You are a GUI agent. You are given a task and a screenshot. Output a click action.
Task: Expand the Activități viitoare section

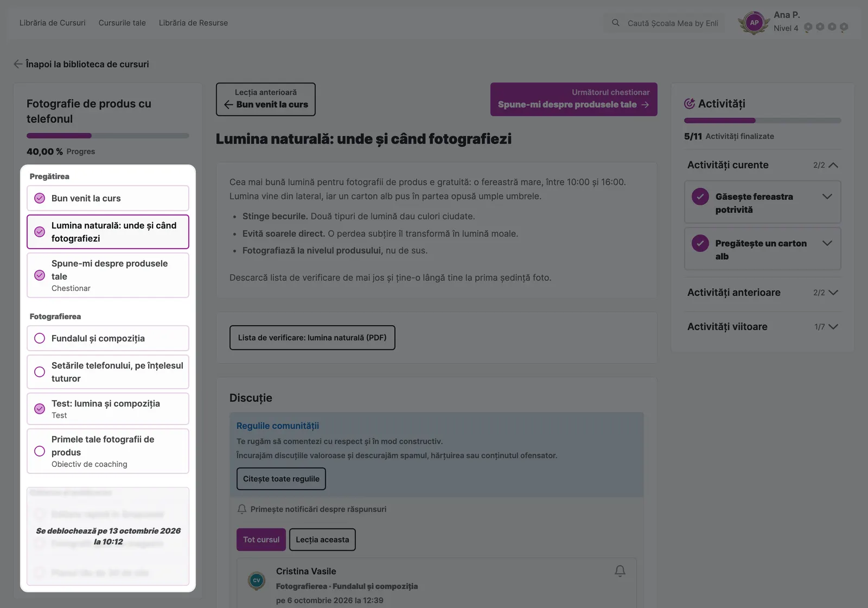click(833, 327)
